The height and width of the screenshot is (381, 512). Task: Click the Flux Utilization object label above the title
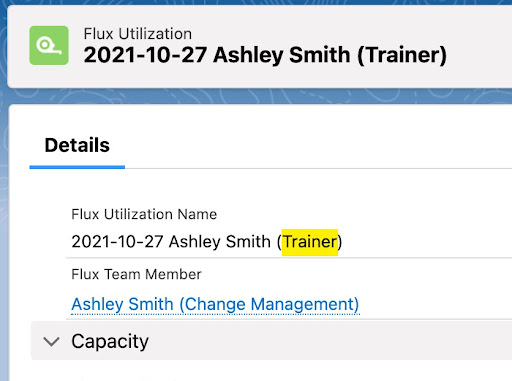[x=138, y=34]
